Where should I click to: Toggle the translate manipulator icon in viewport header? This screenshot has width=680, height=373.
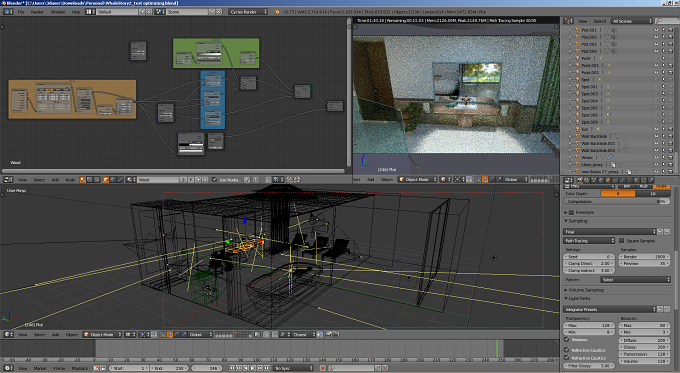170,334
